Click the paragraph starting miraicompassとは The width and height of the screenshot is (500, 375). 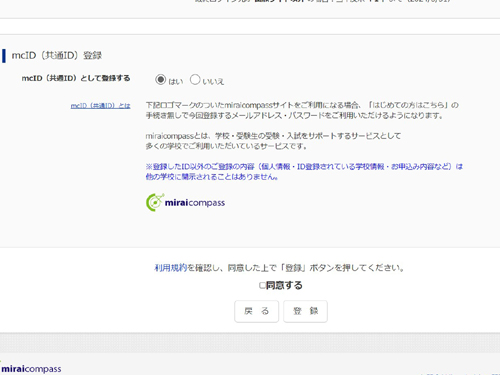pyautogui.click(x=273, y=141)
